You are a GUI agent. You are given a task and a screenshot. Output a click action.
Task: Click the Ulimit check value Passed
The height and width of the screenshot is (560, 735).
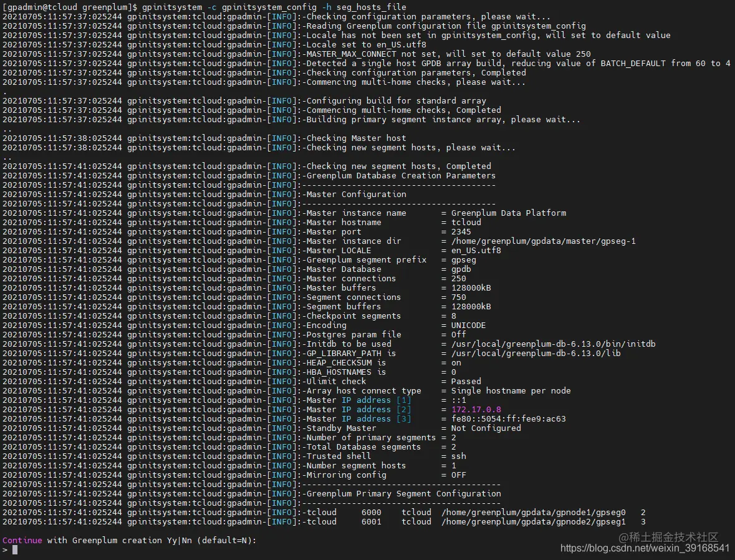pos(466,382)
